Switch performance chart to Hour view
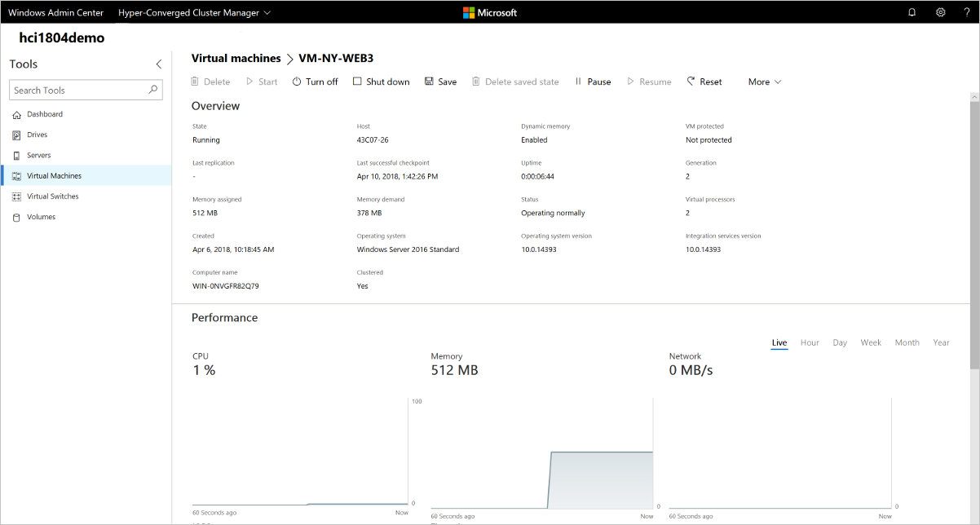 click(810, 342)
